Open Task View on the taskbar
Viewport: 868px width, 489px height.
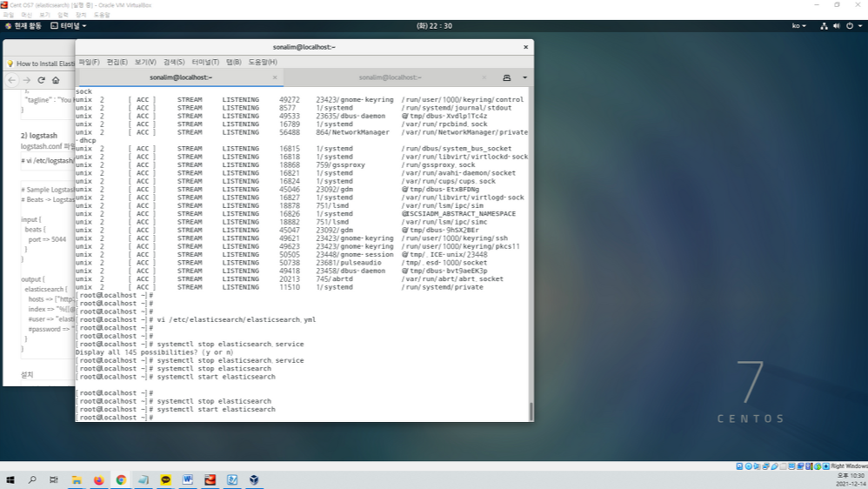[54, 479]
